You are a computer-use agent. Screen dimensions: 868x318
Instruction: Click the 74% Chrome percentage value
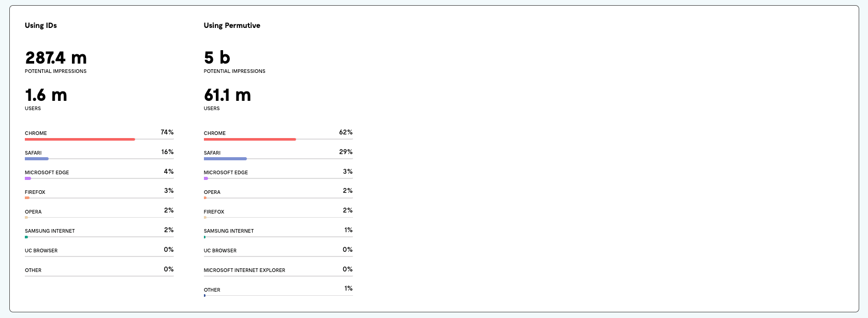coord(167,132)
